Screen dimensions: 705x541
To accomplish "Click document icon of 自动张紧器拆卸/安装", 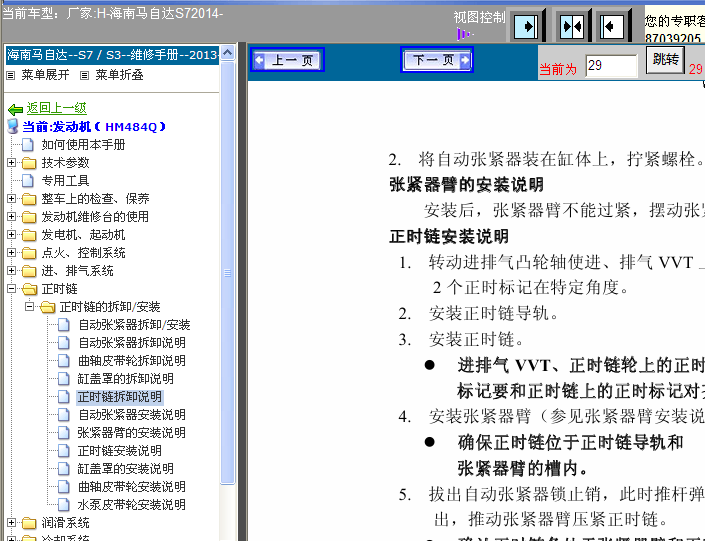I will [64, 325].
